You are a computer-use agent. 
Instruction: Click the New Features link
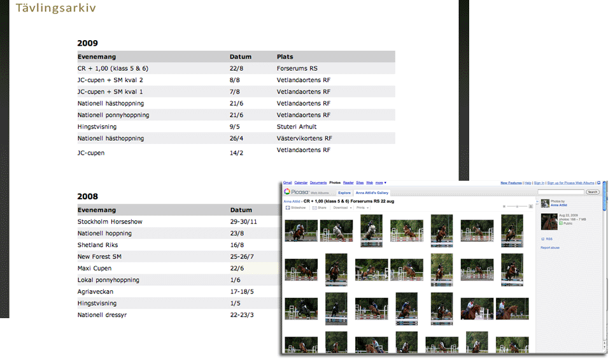pos(511,183)
